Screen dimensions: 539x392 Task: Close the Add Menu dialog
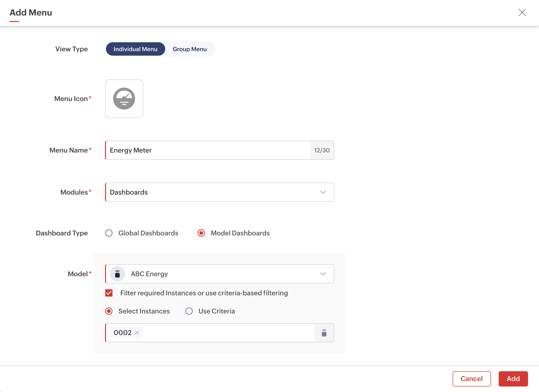pos(522,12)
